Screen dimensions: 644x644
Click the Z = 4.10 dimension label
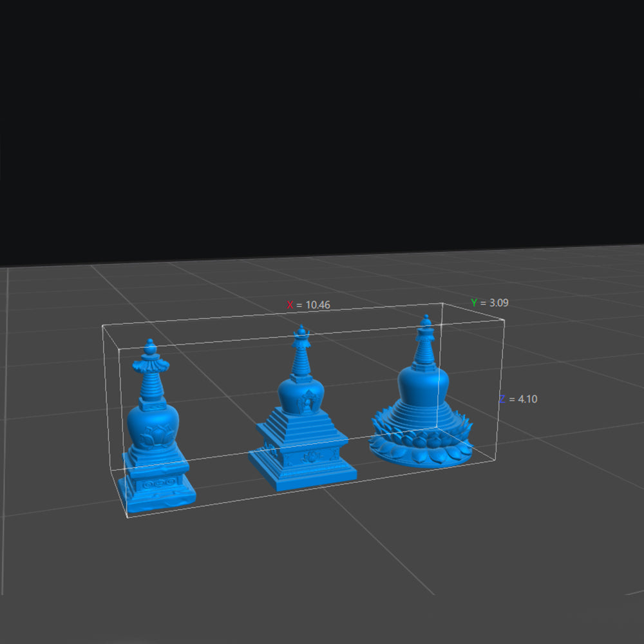(x=518, y=399)
